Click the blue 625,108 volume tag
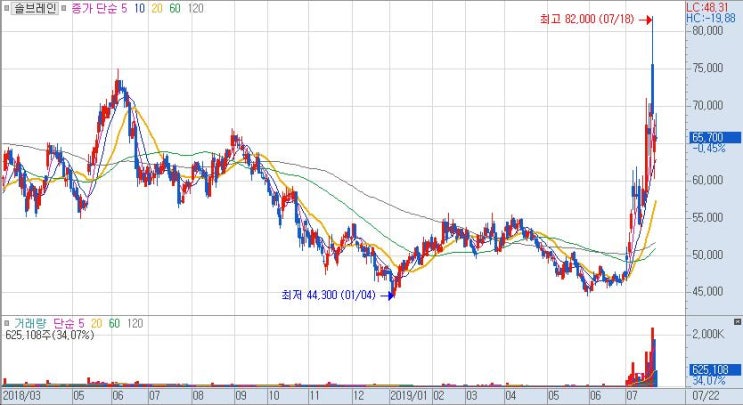The width and height of the screenshot is (743, 405). pos(714,370)
